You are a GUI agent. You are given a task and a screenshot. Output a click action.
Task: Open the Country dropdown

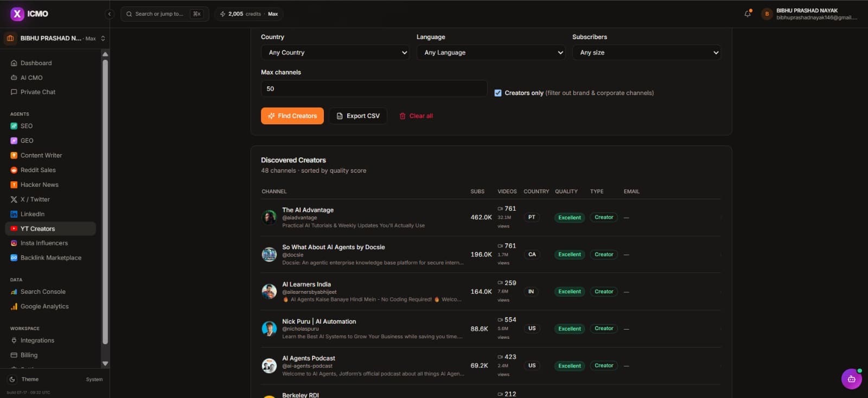[x=335, y=53]
